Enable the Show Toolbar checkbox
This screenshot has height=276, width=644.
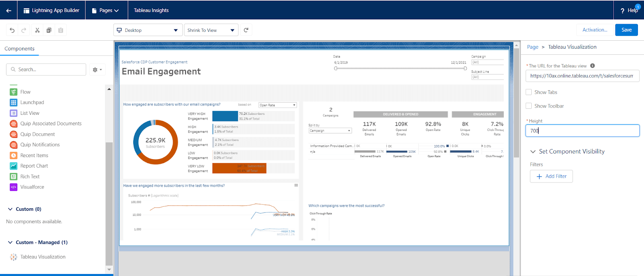pos(529,106)
